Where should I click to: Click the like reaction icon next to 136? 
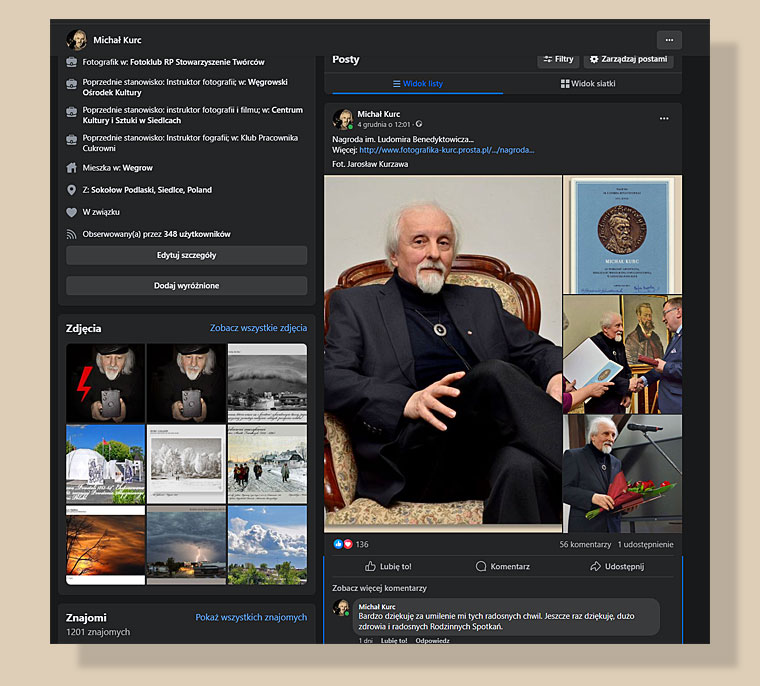[338, 544]
